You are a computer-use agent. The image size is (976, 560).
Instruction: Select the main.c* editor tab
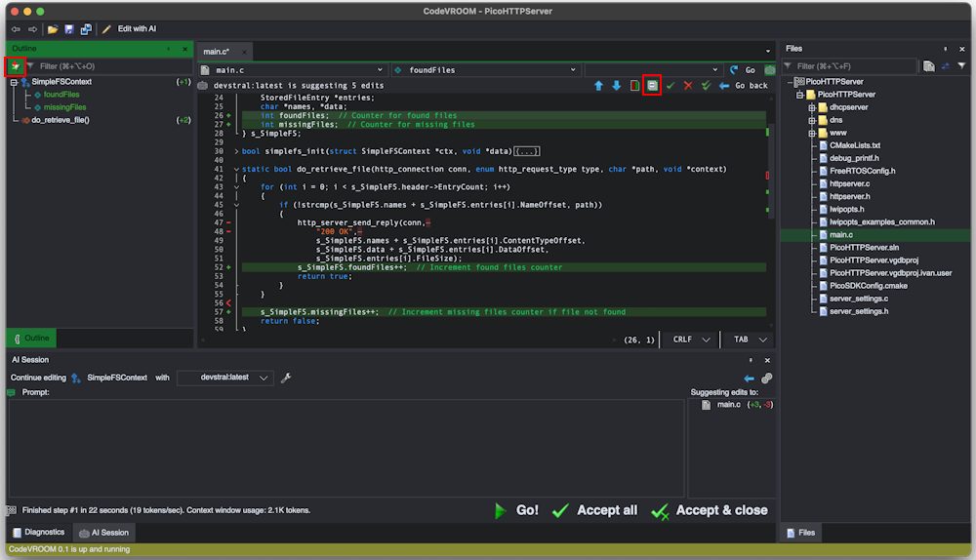[216, 52]
